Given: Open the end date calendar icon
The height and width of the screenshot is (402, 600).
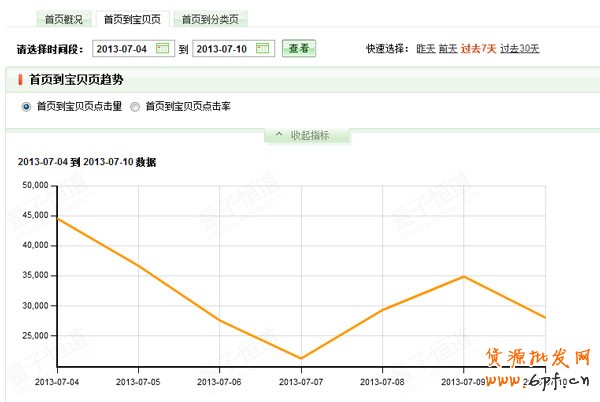Looking at the screenshot, I should [263, 48].
